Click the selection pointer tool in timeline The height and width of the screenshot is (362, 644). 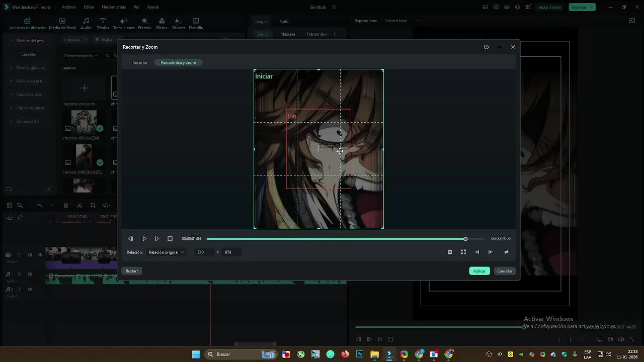[x=20, y=205]
